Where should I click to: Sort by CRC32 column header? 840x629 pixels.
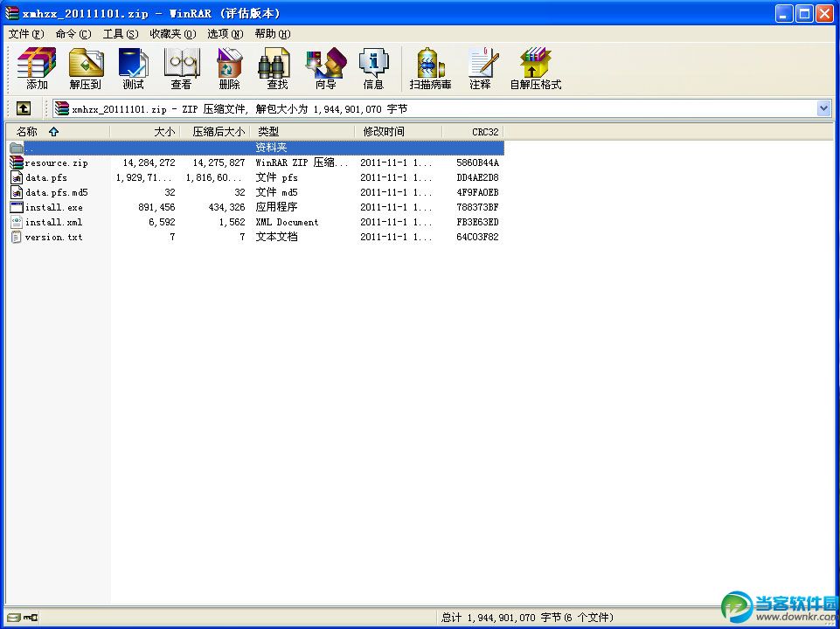point(473,132)
